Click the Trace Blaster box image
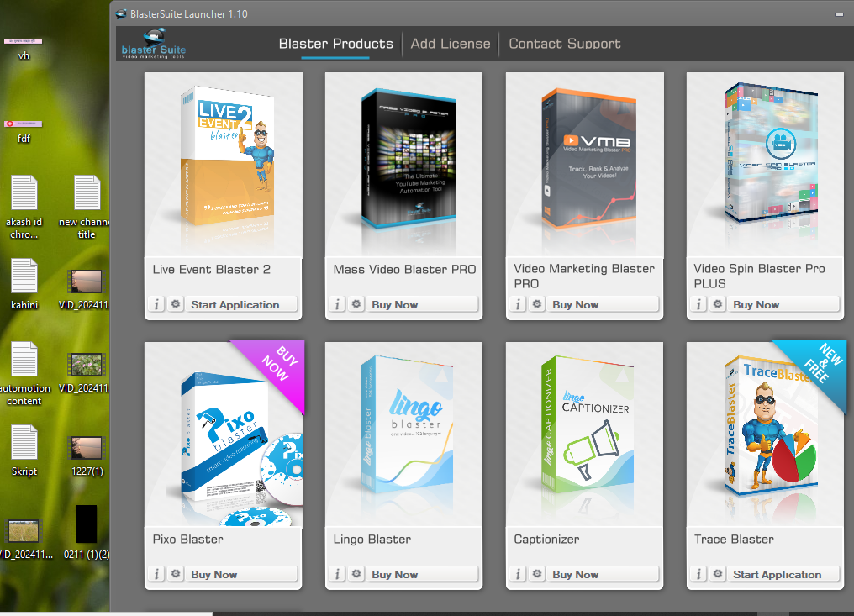 coord(771,426)
